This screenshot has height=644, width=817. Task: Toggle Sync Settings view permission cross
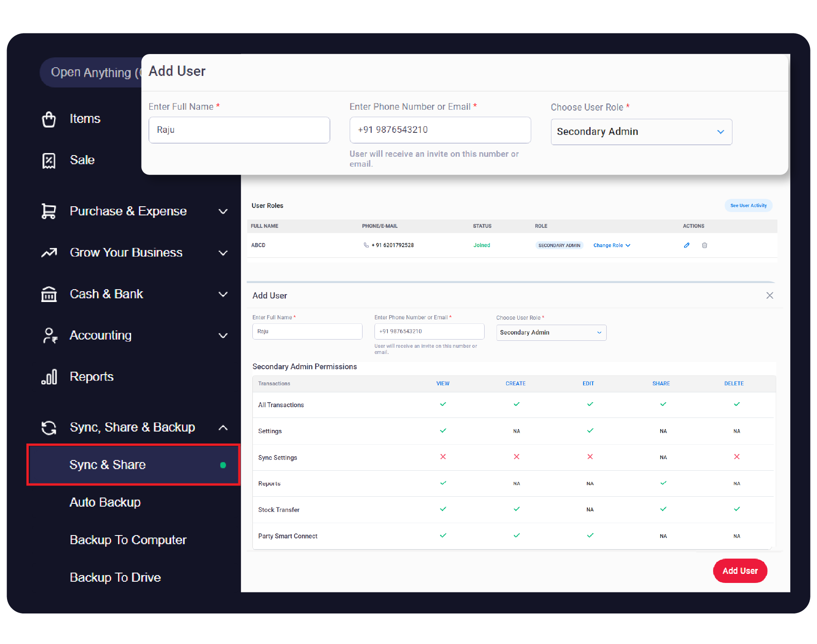pyautogui.click(x=443, y=457)
